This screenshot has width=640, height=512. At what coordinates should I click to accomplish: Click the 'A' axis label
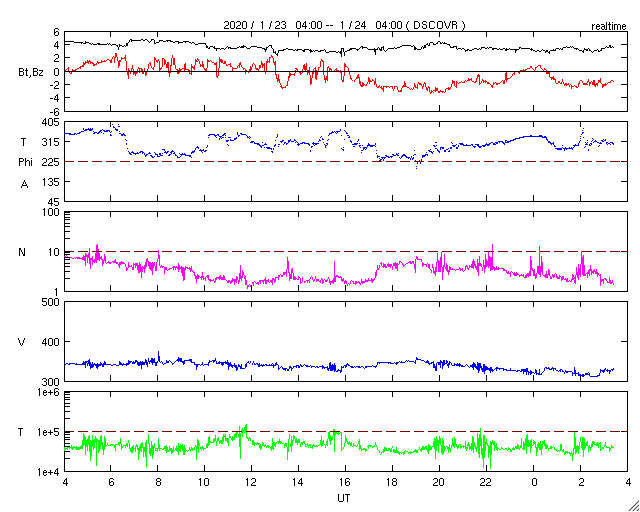click(x=24, y=185)
